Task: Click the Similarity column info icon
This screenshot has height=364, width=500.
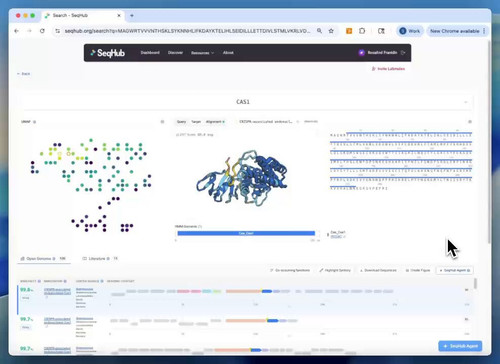Action: 39,281
